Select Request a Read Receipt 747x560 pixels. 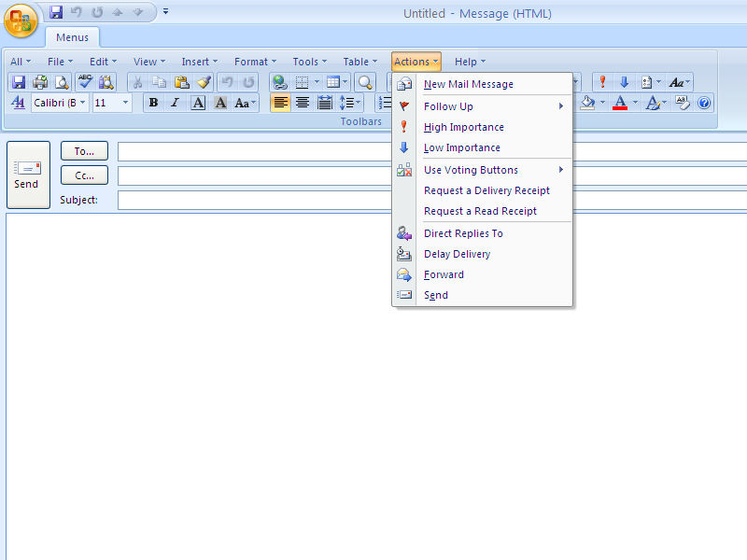[480, 211]
